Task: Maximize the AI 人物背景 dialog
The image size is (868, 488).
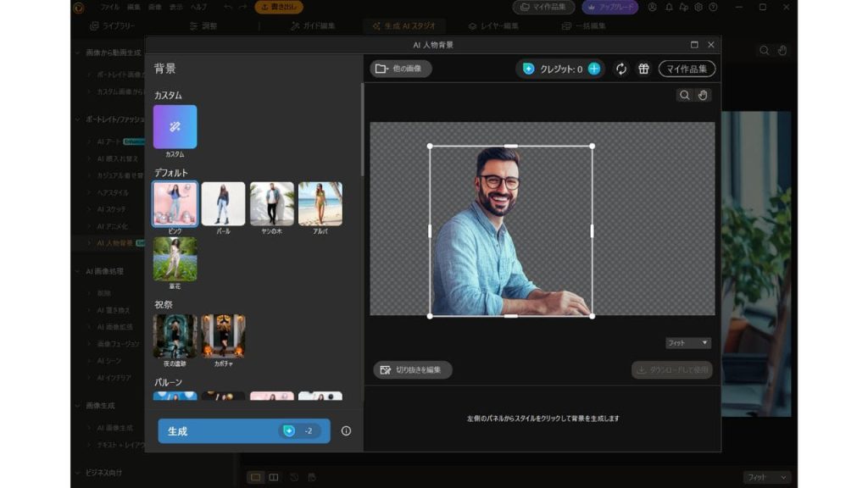Action: coord(694,45)
